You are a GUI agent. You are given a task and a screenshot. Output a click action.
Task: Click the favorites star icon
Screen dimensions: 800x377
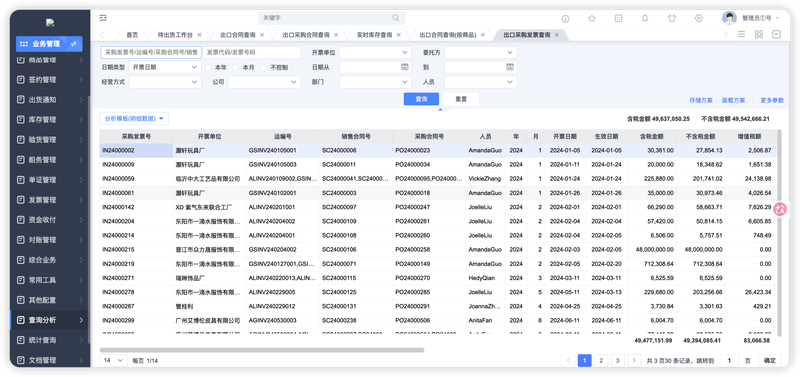pyautogui.click(x=592, y=18)
